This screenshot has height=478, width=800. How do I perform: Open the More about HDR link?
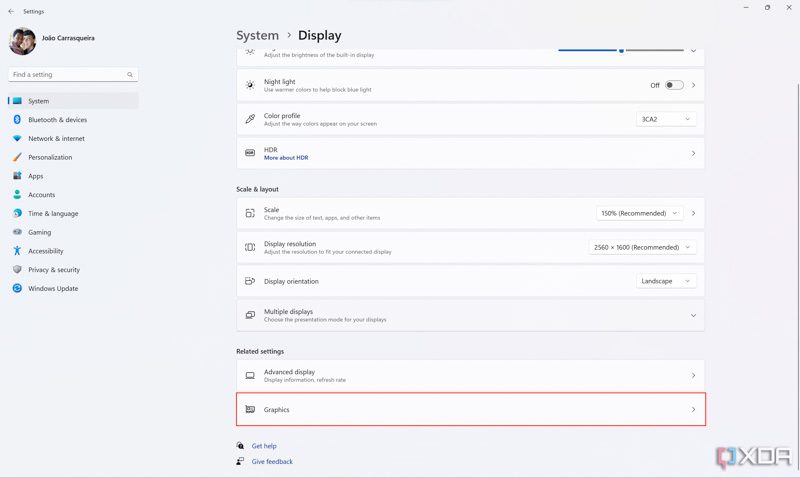[286, 158]
